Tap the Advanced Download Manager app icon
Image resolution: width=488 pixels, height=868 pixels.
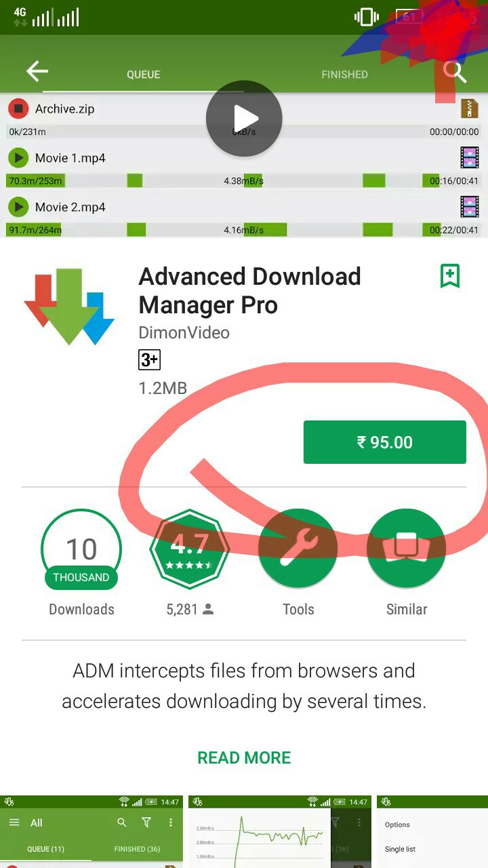tap(70, 307)
